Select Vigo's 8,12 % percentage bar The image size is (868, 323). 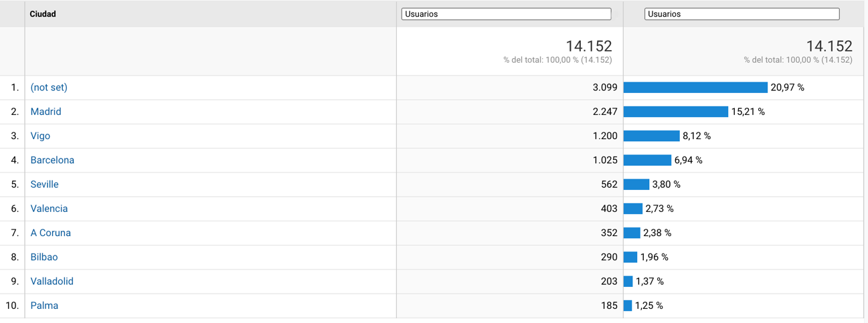(651, 136)
